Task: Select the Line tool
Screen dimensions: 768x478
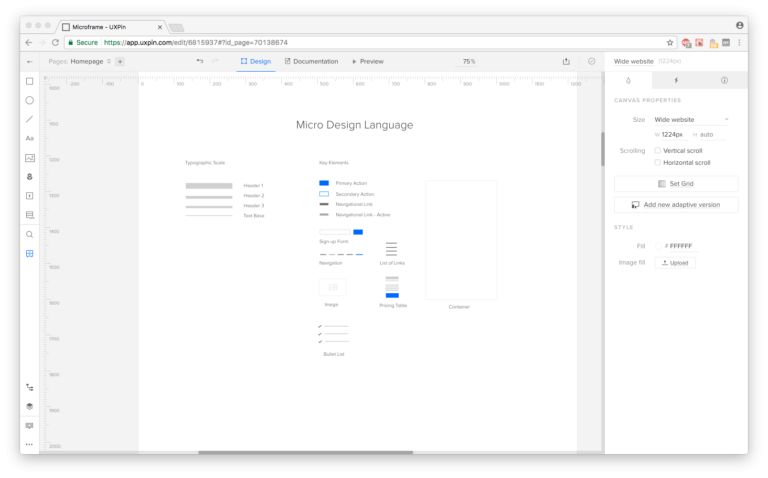Action: pos(29,119)
